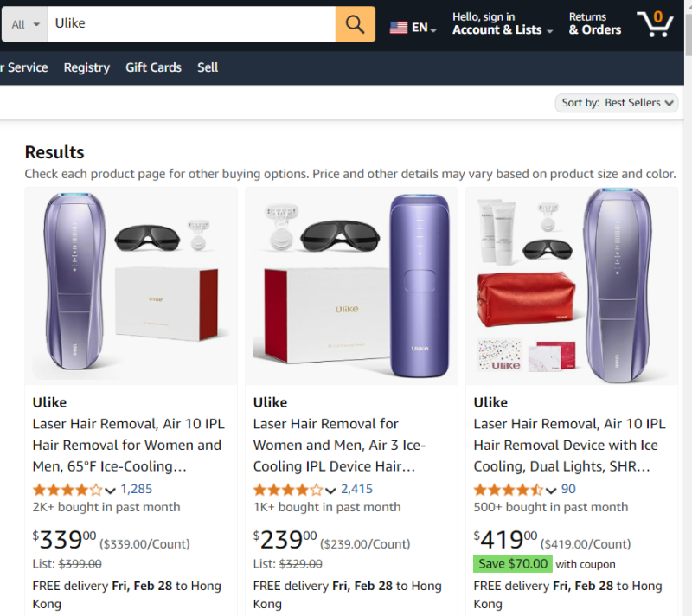The image size is (692, 616).
Task: Open Returns & Orders
Action: pos(594,24)
